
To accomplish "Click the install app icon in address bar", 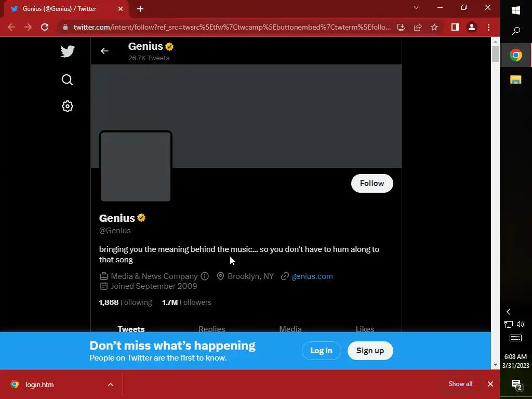I will coord(401,27).
